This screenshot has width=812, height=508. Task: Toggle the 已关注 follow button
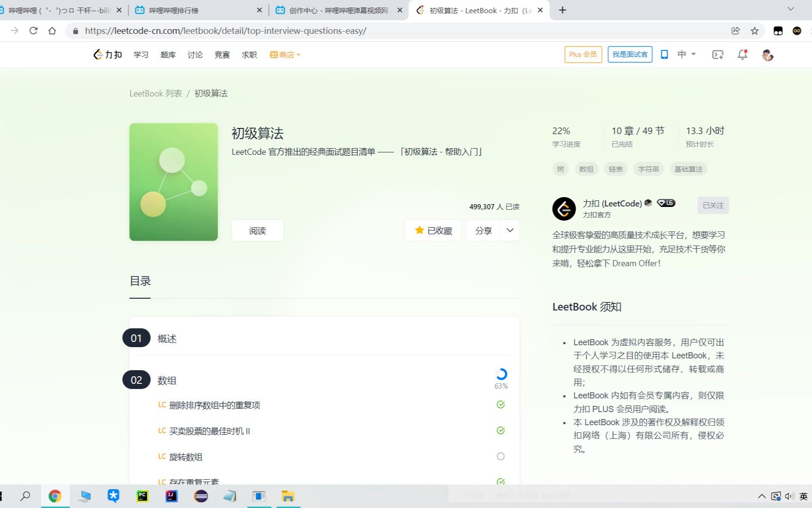pos(713,205)
